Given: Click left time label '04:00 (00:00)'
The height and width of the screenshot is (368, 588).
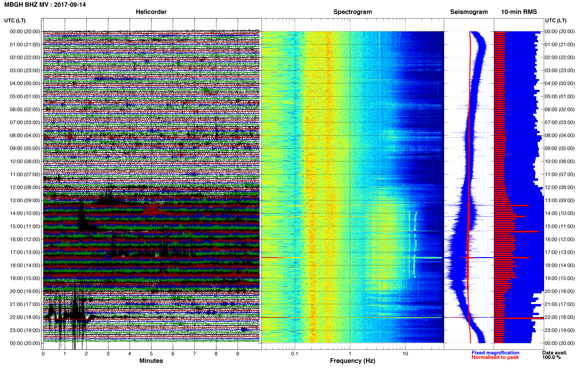Looking at the screenshot, I should pos(25,83).
